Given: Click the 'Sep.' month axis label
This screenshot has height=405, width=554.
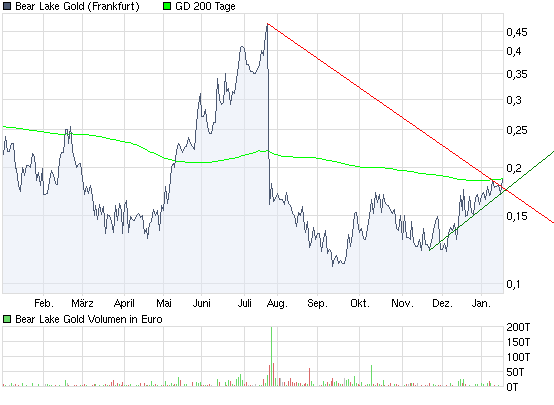Looking at the screenshot, I should (317, 303).
